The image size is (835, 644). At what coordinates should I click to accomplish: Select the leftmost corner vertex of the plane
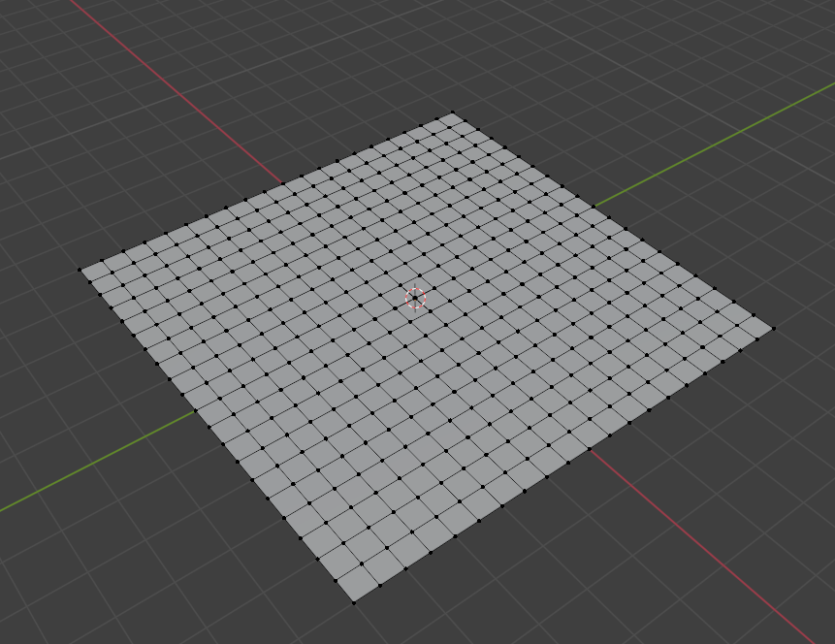(x=80, y=271)
